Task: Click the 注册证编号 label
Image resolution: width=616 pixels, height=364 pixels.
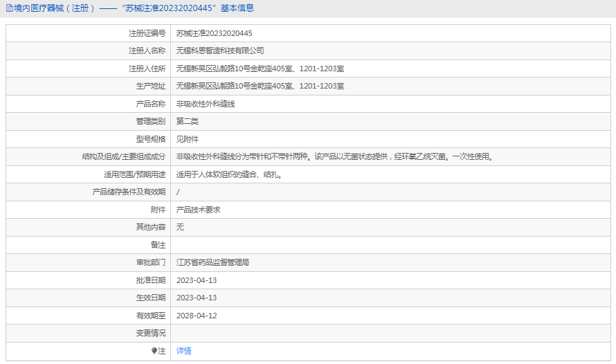Action: point(147,33)
